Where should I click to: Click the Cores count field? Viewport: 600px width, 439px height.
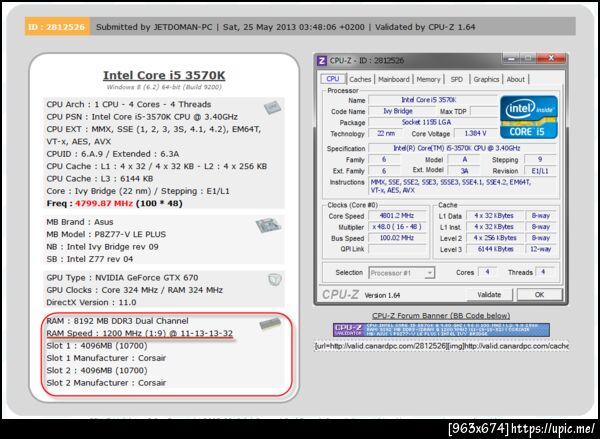pos(487,272)
